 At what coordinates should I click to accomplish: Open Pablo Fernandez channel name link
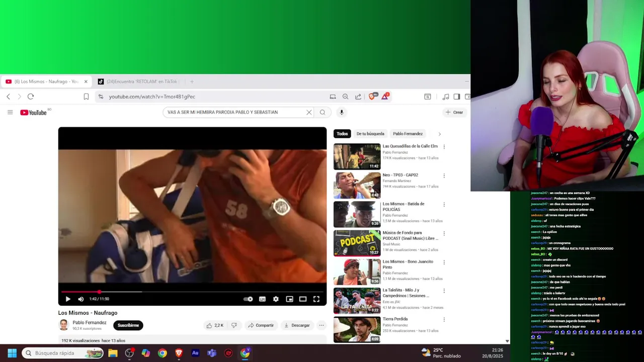tap(89, 322)
